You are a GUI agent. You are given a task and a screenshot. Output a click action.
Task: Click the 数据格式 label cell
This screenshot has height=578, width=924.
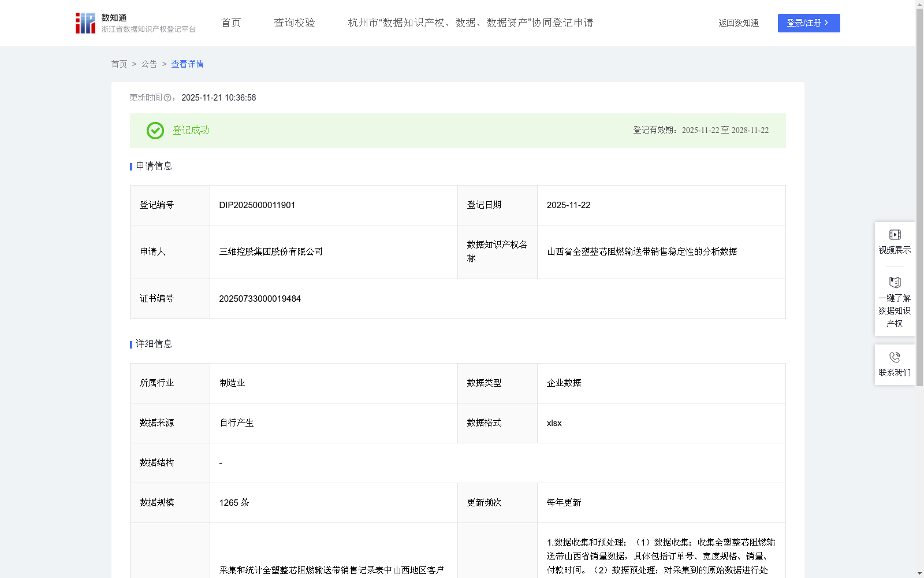(498, 423)
